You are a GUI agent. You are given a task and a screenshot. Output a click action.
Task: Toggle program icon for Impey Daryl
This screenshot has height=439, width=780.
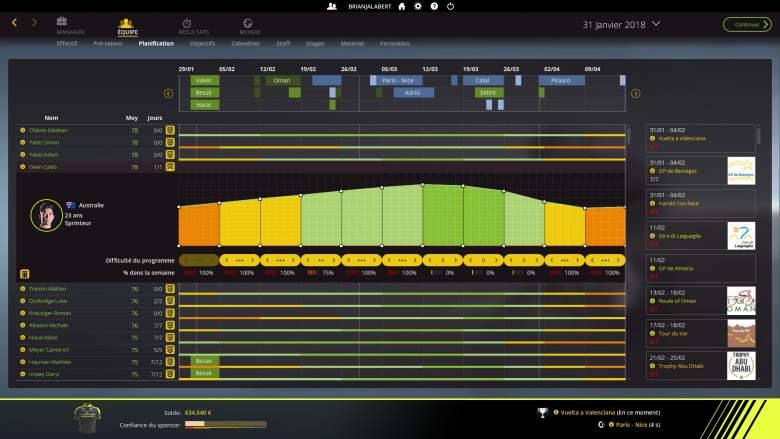pyautogui.click(x=170, y=373)
